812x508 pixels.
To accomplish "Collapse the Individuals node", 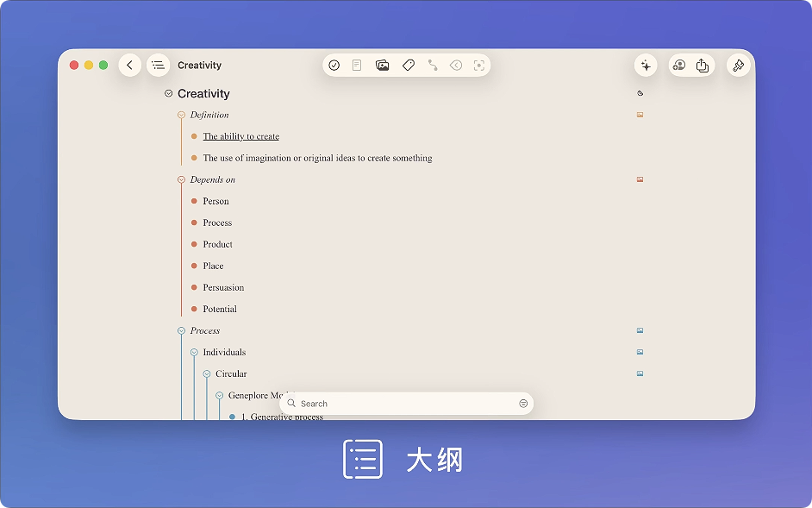I will pyautogui.click(x=194, y=352).
